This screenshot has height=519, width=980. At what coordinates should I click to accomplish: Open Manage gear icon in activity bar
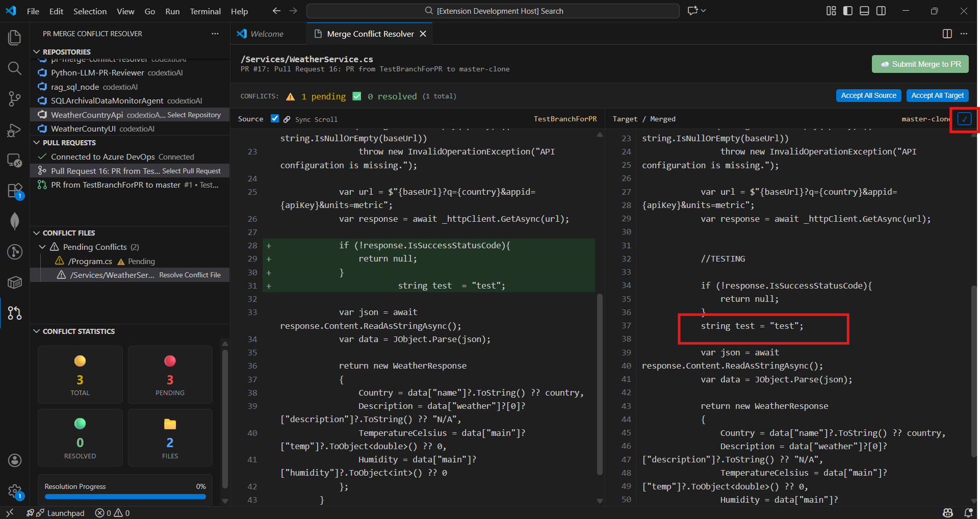15,491
